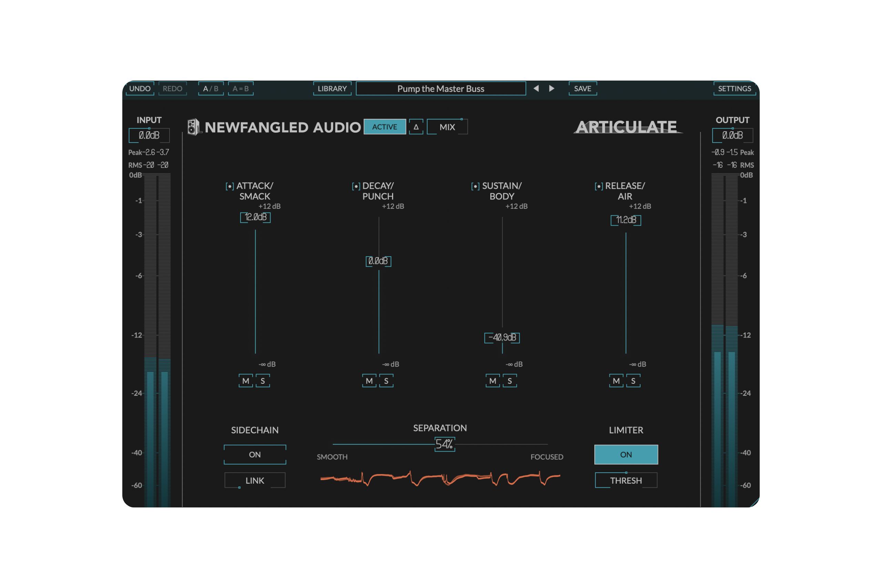This screenshot has height=588, width=882.
Task: Mute the Release/Air band
Action: (616, 381)
